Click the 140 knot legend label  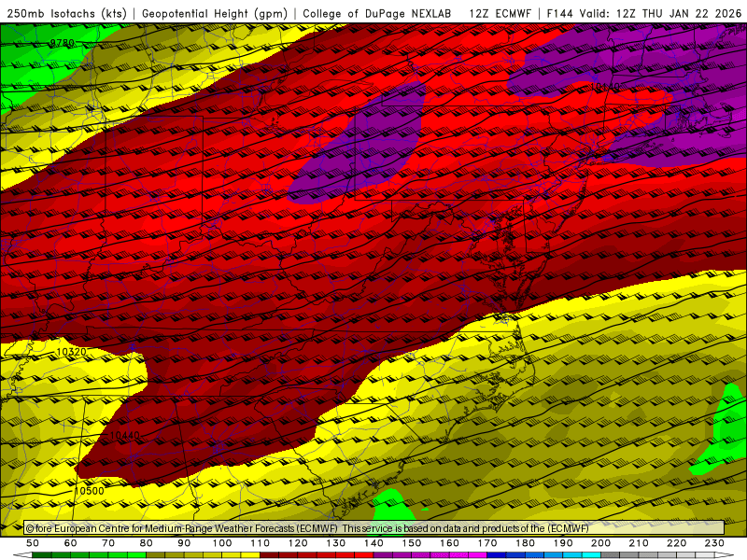(x=373, y=543)
